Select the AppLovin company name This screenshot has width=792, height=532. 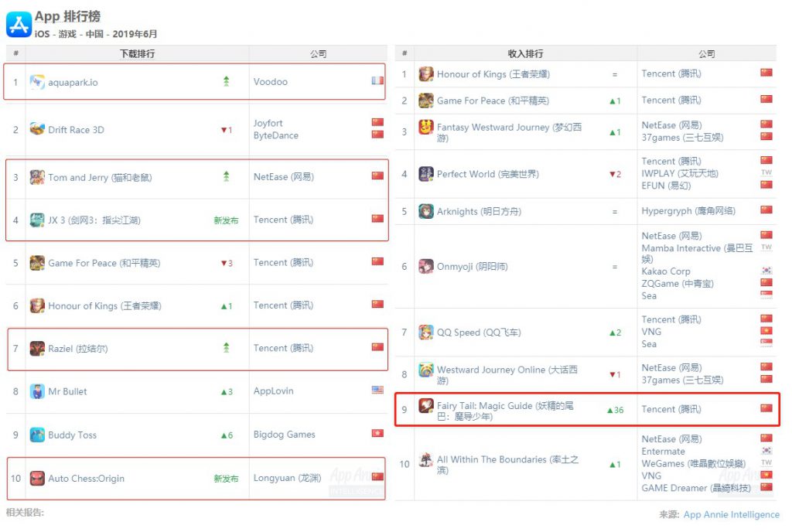pyautogui.click(x=273, y=390)
